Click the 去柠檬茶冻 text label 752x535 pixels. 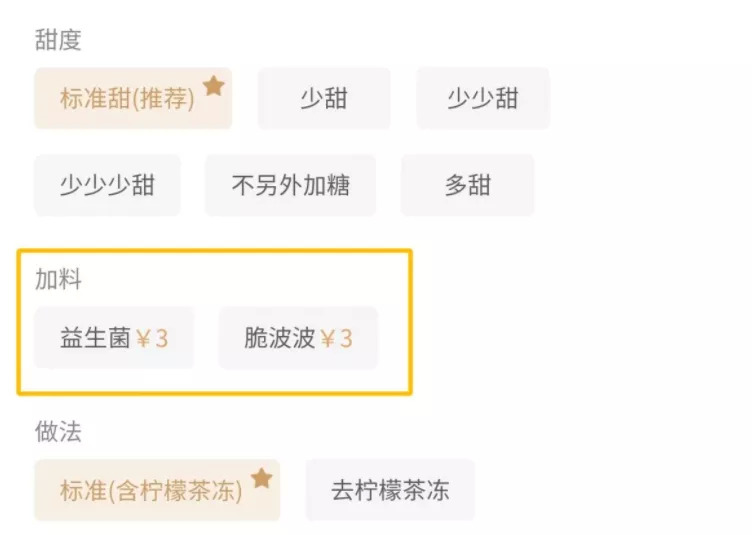pyautogui.click(x=390, y=491)
